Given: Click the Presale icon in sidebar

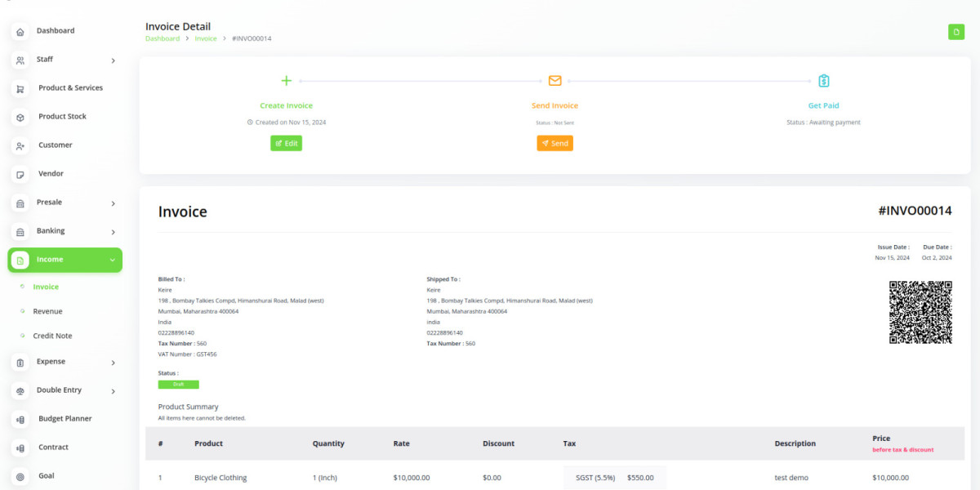Looking at the screenshot, I should click(x=20, y=203).
